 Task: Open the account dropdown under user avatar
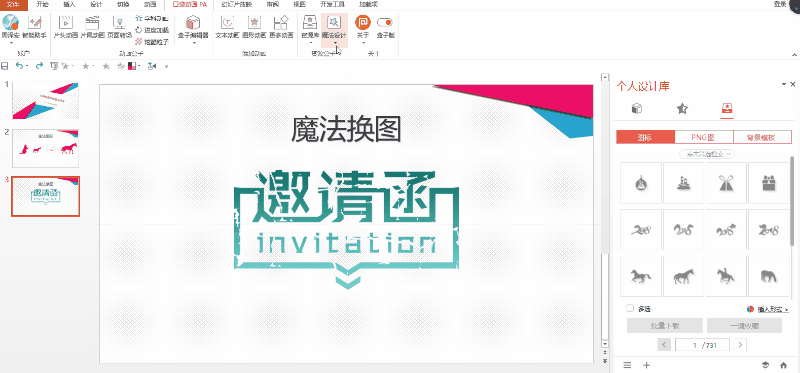click(x=11, y=43)
